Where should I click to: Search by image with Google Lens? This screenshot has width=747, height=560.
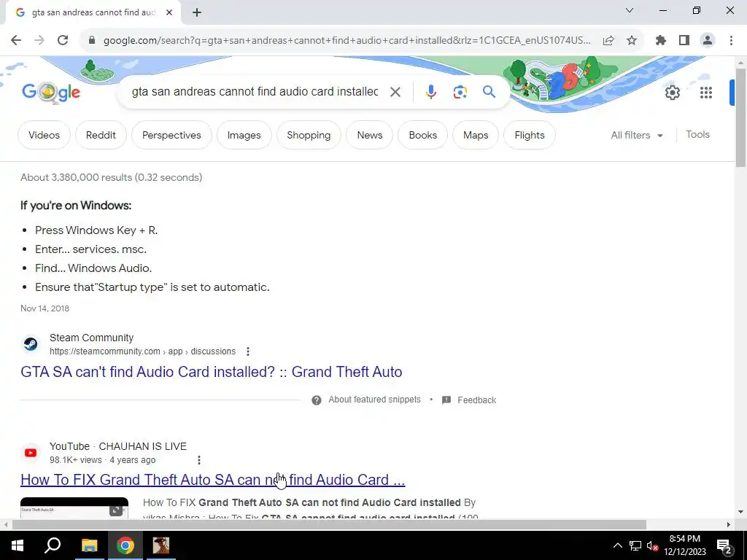pos(460,92)
